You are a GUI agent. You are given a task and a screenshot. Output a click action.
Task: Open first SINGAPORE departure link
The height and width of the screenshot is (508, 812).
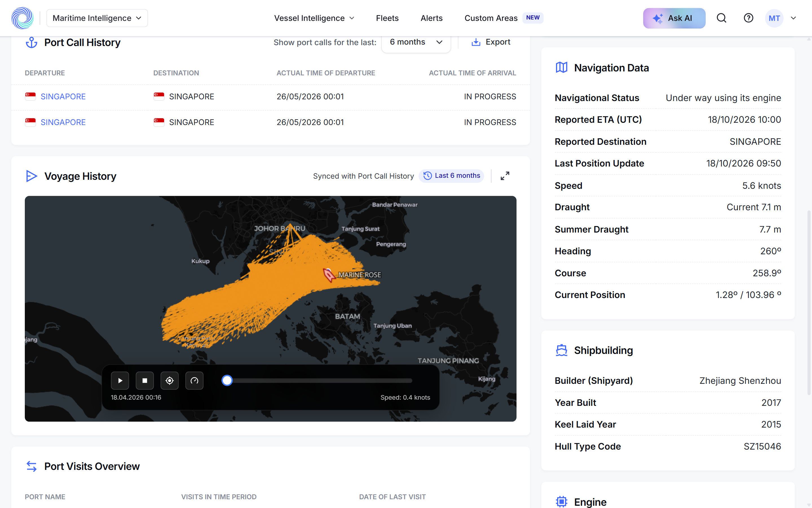(x=63, y=97)
